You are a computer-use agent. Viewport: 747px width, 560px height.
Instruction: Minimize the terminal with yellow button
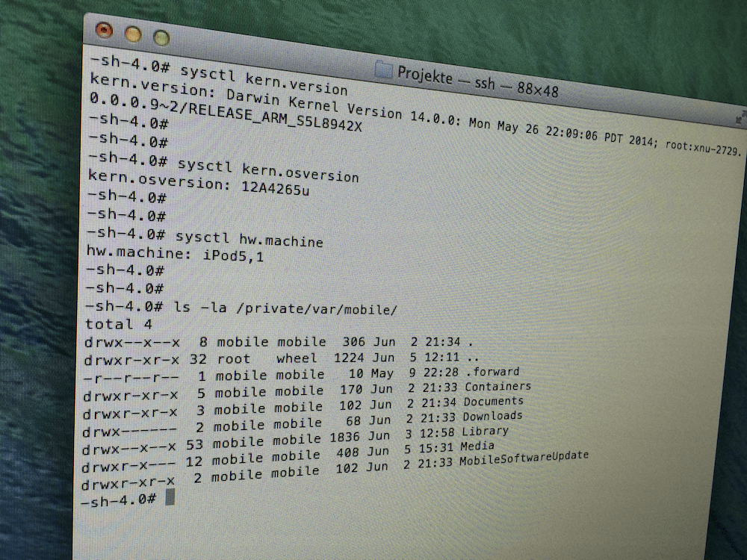(x=132, y=34)
